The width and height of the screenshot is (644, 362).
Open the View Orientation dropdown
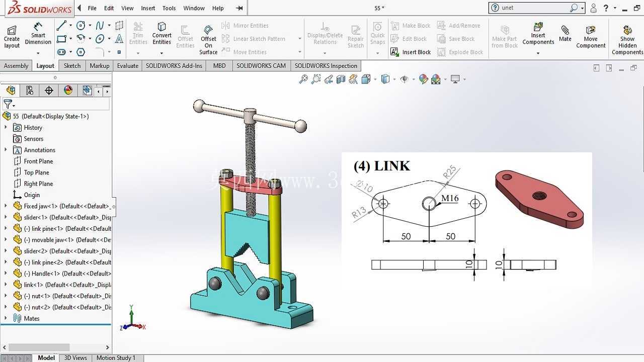[x=375, y=79]
